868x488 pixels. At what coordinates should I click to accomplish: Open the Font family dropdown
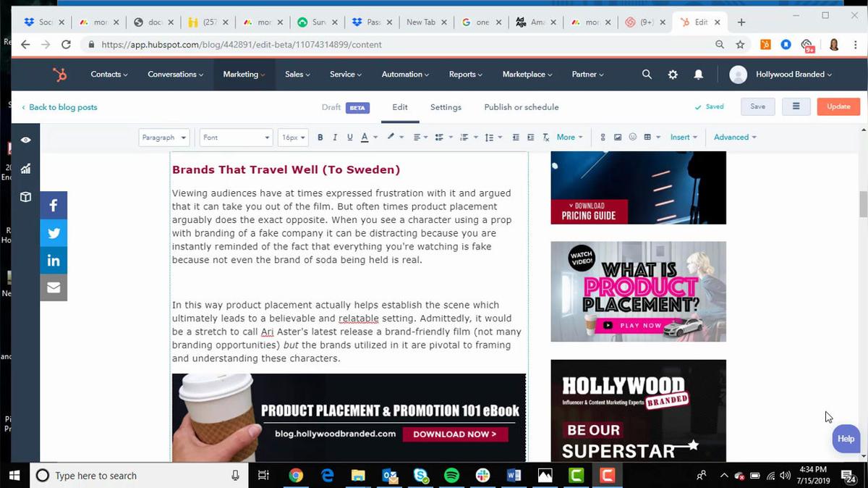point(236,138)
